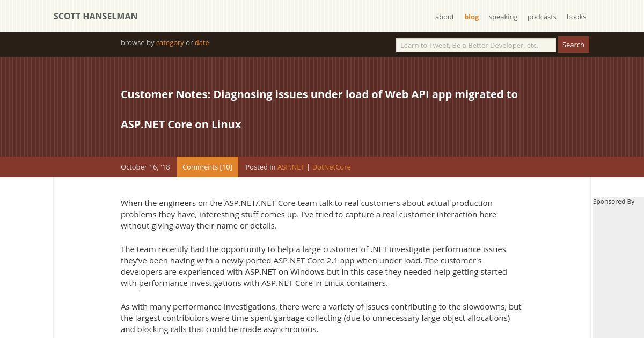Browse posts by category

pos(170,42)
